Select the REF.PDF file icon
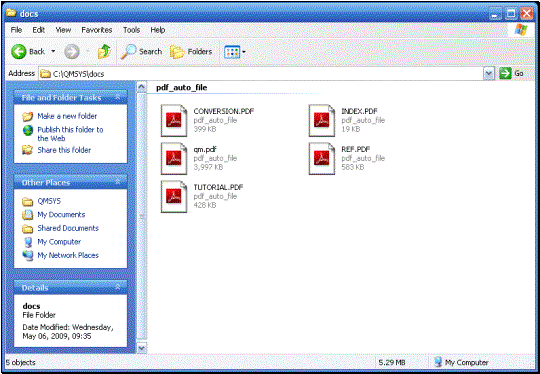Screen dimensions: 540x374 point(322,158)
